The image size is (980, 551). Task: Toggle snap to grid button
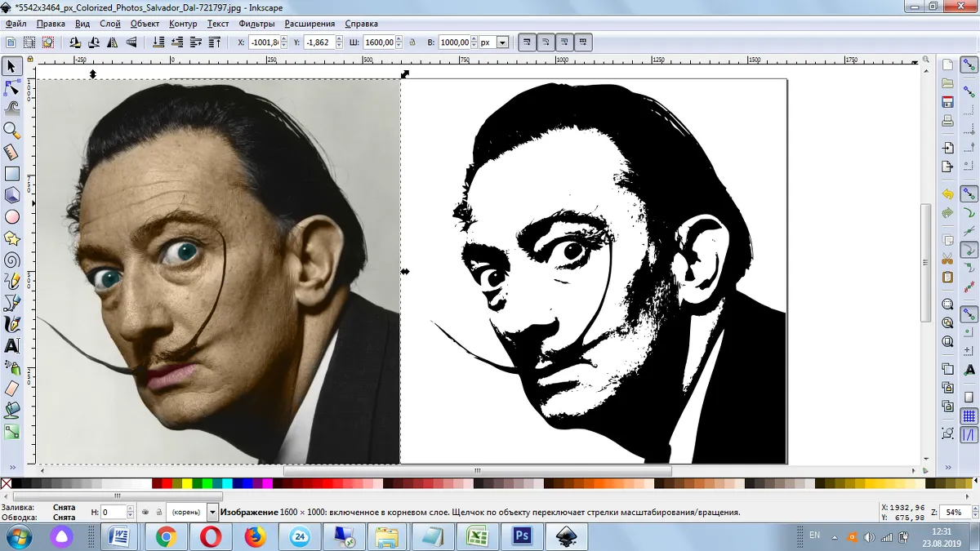point(969,416)
